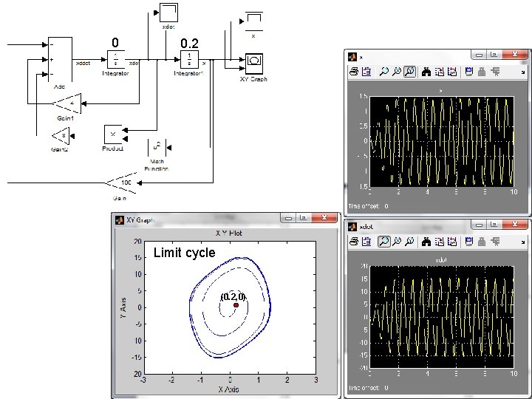Click Autoscale binoculars icon in the xdot scope window
This screenshot has height=399, width=532.
pyautogui.click(x=426, y=242)
